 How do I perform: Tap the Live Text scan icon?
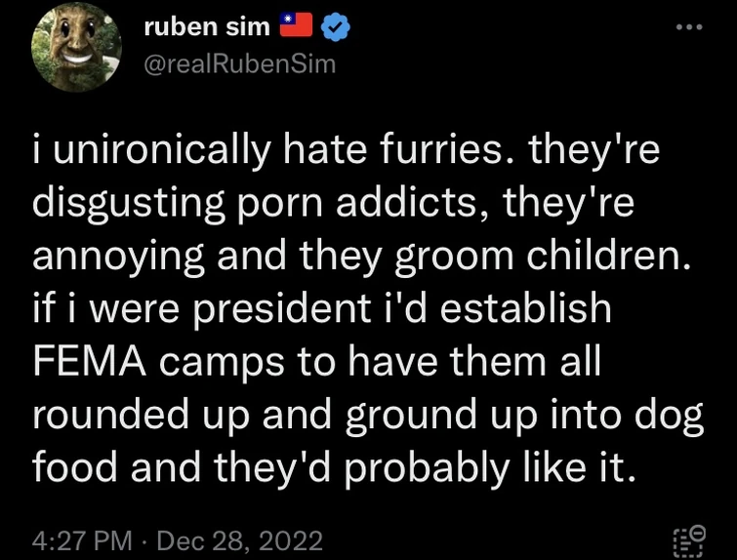point(689,540)
